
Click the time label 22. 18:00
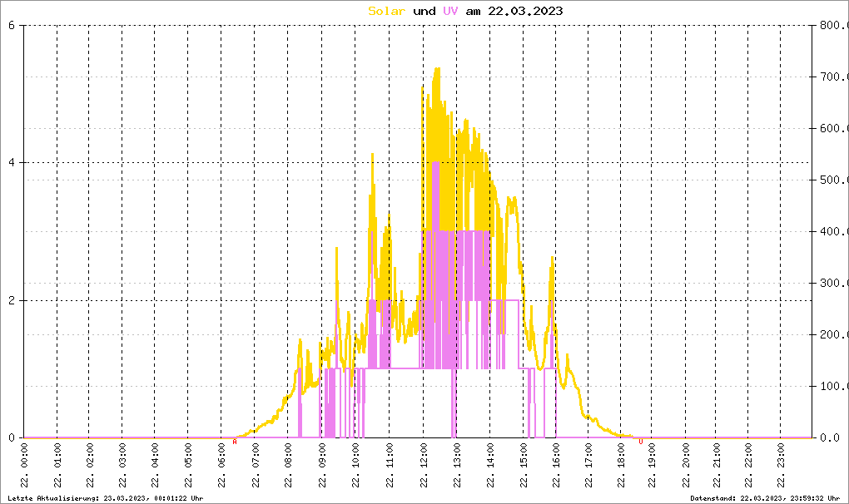point(620,465)
